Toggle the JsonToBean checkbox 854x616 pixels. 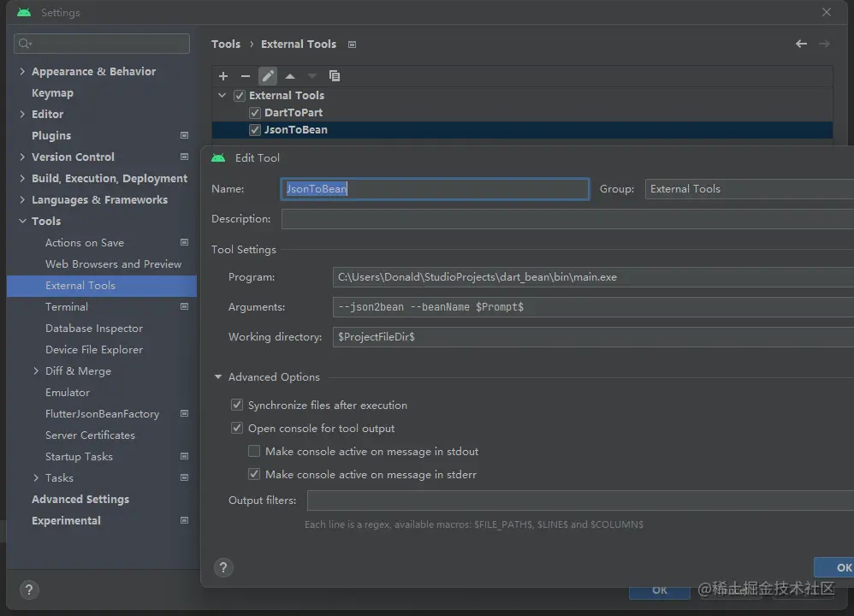point(254,130)
